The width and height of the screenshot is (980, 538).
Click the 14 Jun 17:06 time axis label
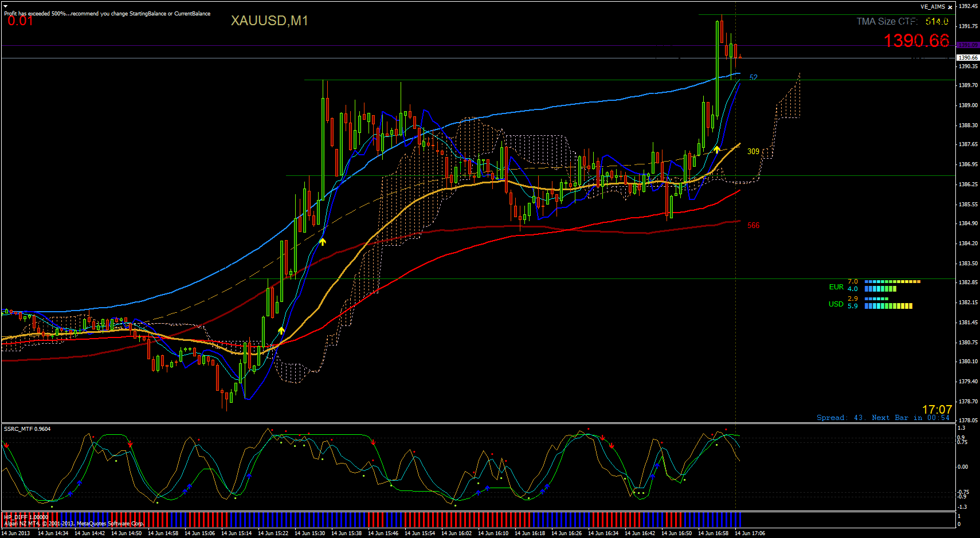click(750, 533)
